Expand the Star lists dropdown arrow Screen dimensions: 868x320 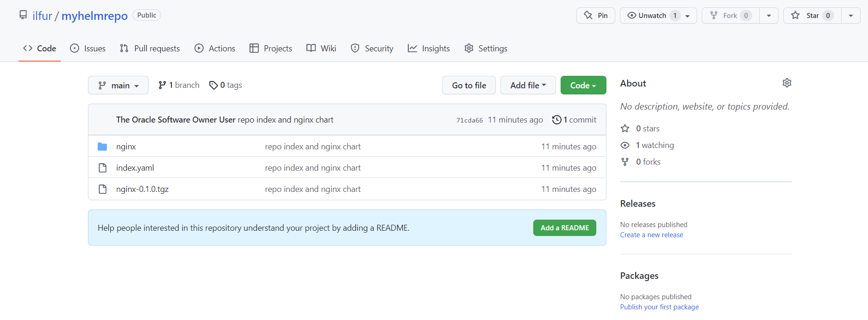(851, 15)
